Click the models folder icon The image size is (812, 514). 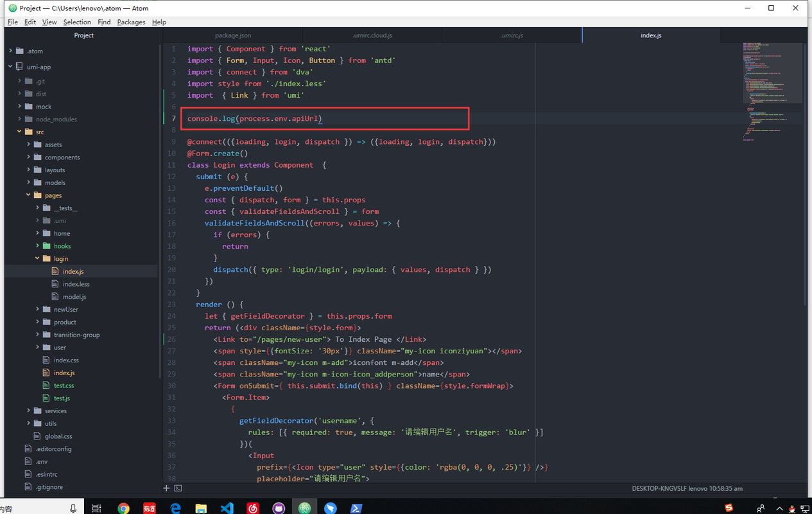pyautogui.click(x=38, y=182)
